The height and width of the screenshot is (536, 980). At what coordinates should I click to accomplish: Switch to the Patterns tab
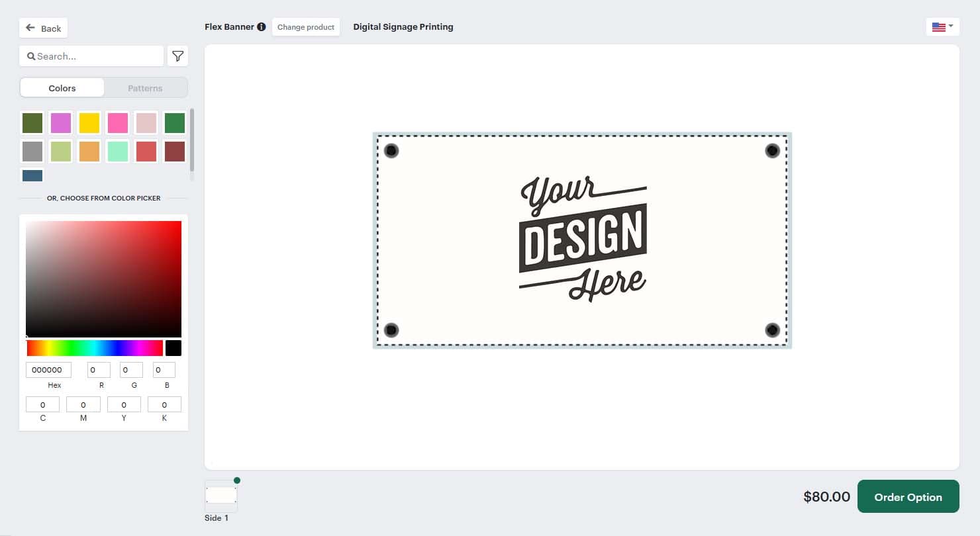pyautogui.click(x=145, y=87)
